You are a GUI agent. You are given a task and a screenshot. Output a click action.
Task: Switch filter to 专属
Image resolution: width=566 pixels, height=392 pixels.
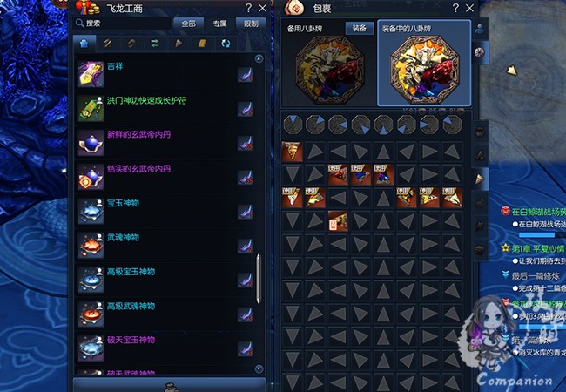219,24
